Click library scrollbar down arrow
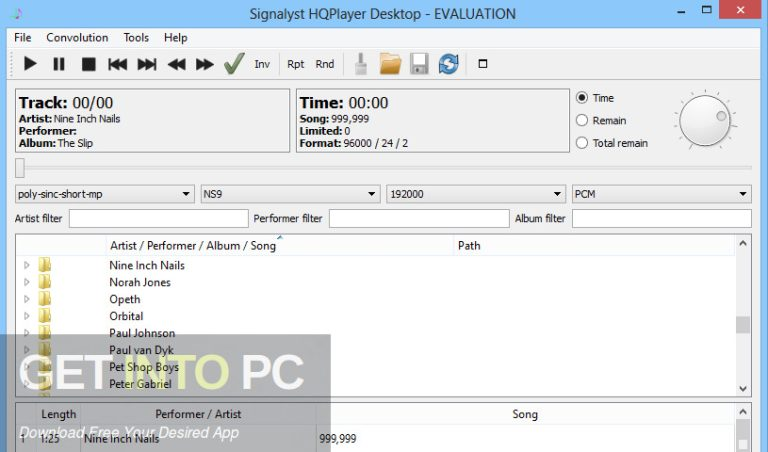The width and height of the screenshot is (768, 452). 743,389
